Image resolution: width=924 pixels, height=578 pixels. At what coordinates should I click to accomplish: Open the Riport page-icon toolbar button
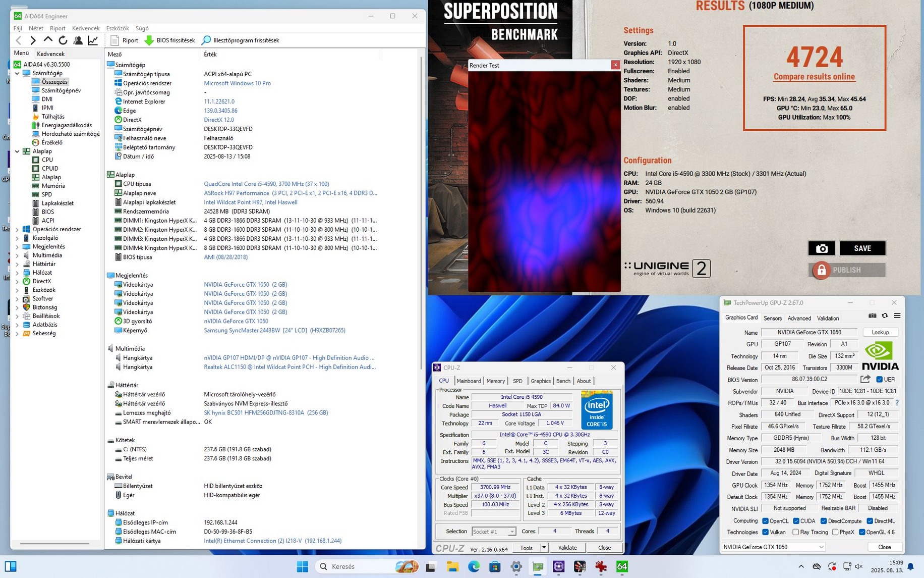[x=124, y=40]
